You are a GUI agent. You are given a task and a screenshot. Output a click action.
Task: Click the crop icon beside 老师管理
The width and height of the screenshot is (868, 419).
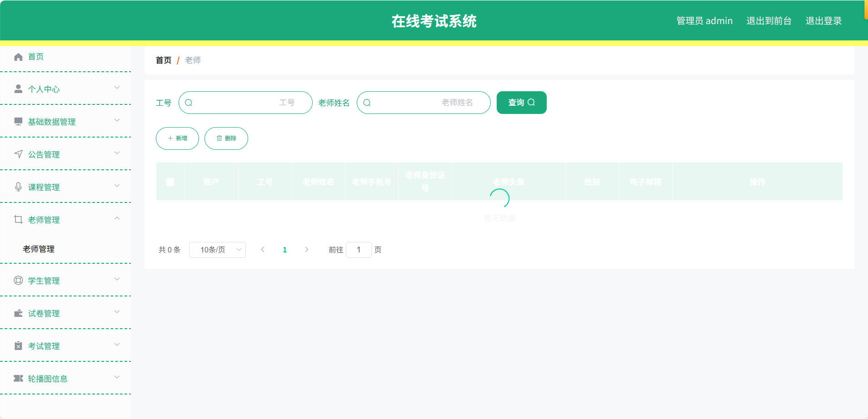tap(18, 220)
